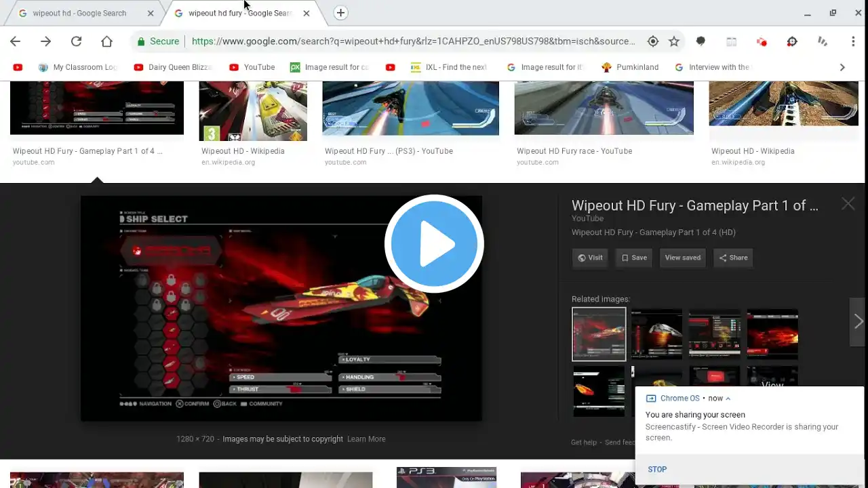This screenshot has height=488, width=868.
Task: View site security info via Secure lock
Action: (158, 41)
